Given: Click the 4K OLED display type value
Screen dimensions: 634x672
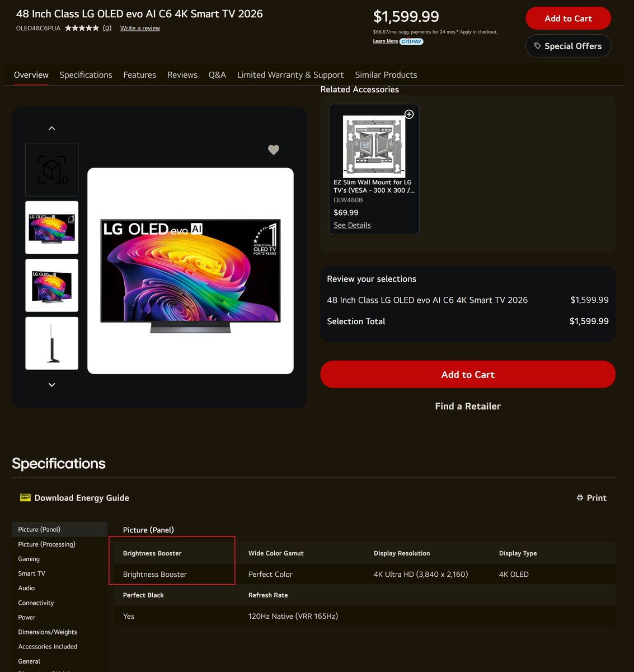Looking at the screenshot, I should 514,575.
